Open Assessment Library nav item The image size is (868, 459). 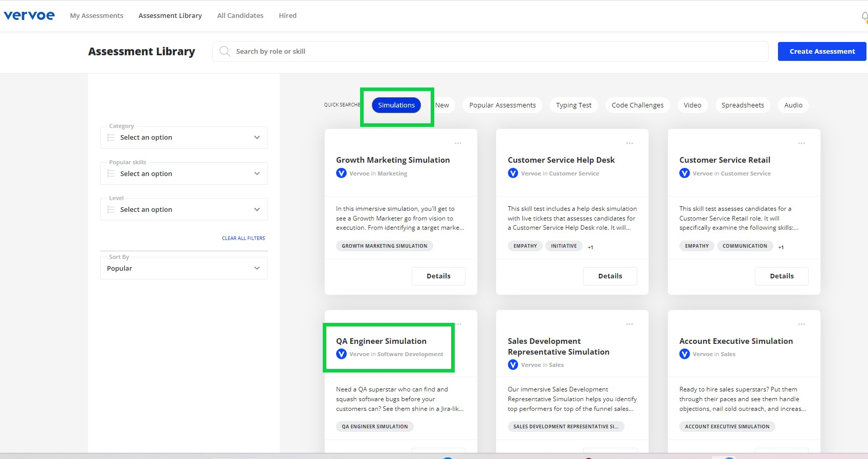click(170, 16)
